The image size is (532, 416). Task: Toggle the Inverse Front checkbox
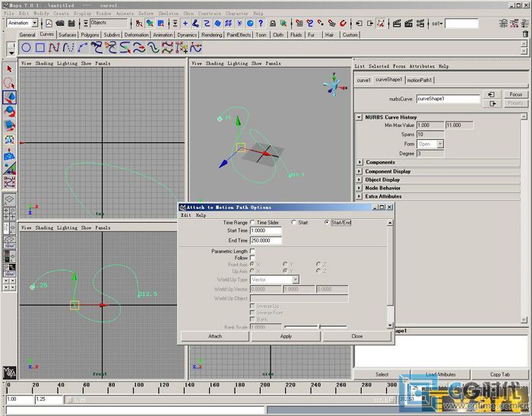(252, 313)
